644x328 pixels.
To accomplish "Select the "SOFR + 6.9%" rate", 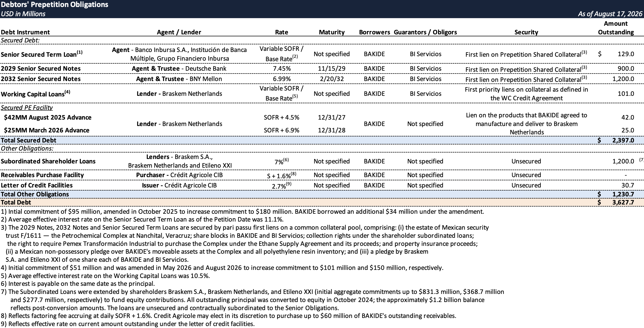I will (x=282, y=130).
